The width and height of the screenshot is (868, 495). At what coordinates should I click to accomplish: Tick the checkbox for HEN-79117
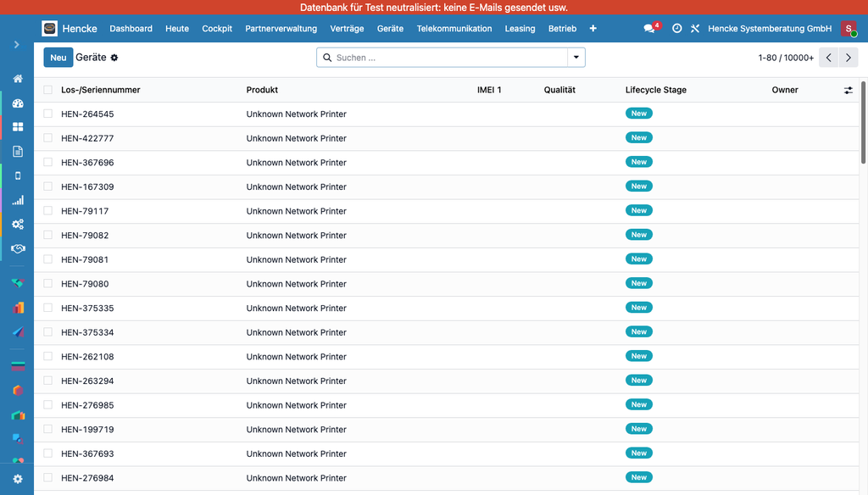(x=48, y=211)
